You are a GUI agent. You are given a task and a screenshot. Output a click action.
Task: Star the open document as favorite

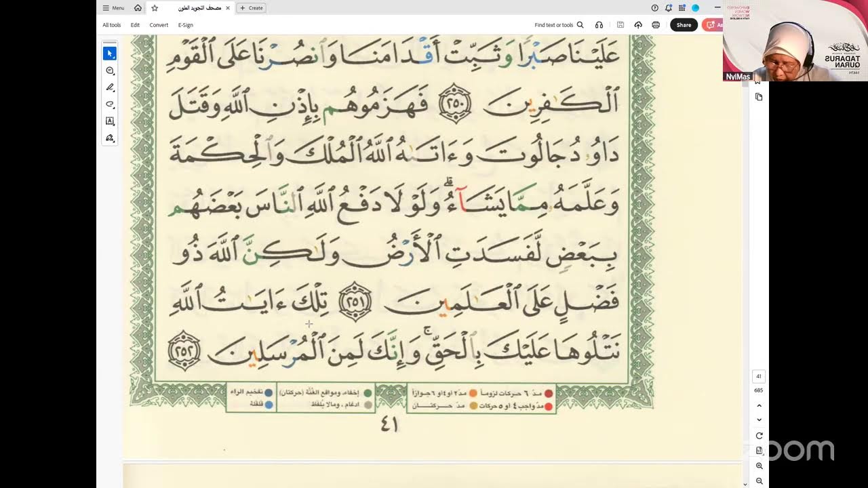[155, 8]
